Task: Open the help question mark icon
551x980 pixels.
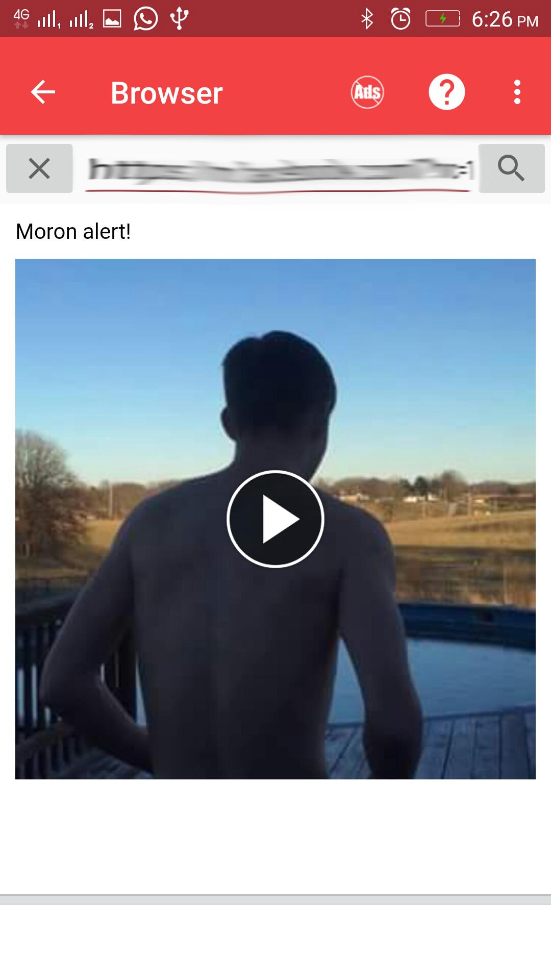Action: coord(446,92)
